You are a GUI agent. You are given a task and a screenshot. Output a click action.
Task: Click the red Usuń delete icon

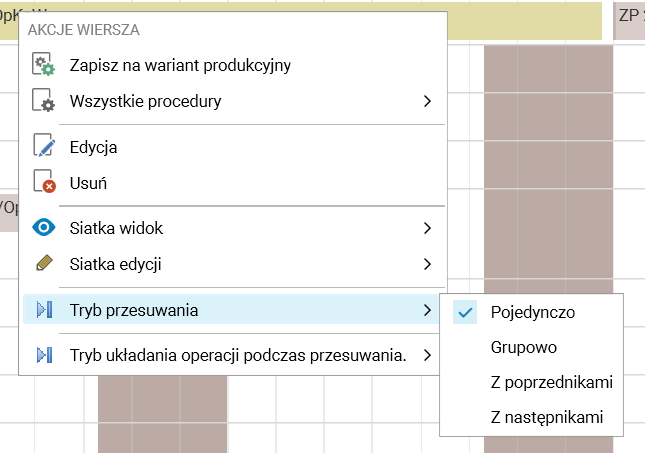point(44,182)
